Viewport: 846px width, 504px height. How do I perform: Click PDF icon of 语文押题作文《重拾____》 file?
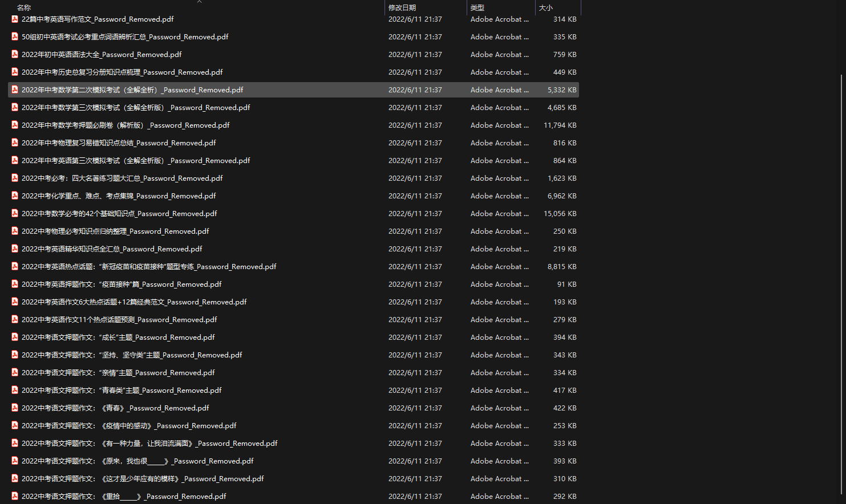(15, 497)
